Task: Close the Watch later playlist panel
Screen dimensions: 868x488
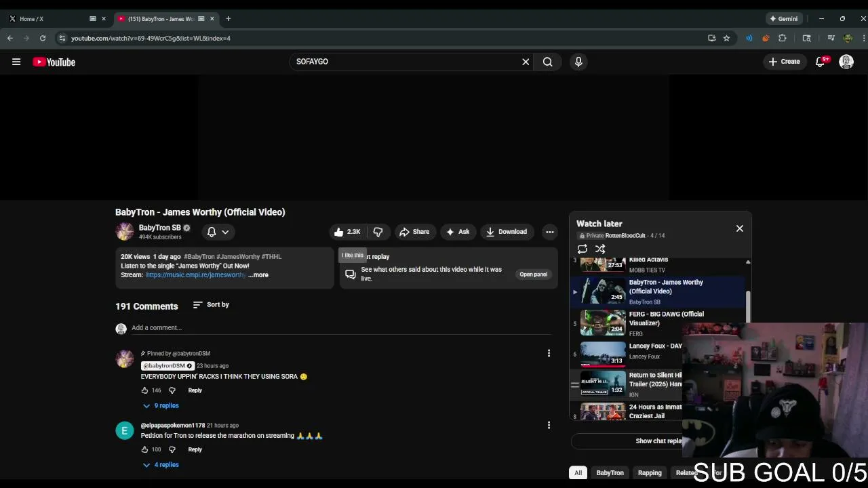Action: (740, 228)
